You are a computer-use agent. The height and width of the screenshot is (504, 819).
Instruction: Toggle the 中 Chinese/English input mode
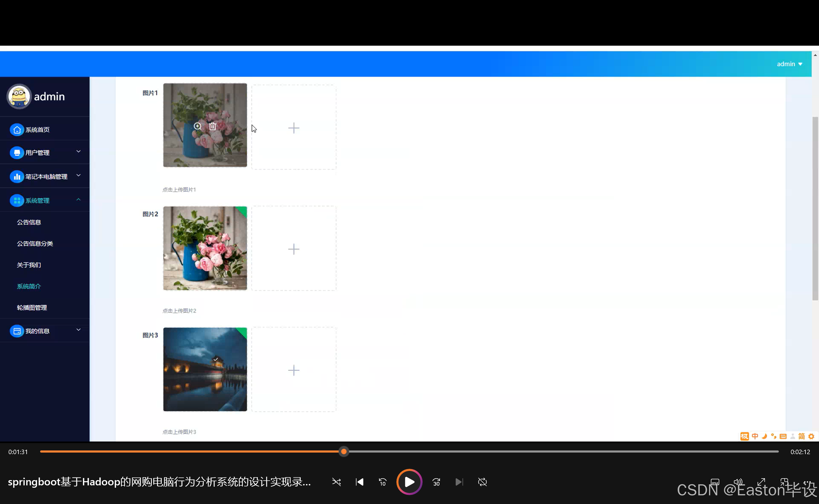coord(755,436)
